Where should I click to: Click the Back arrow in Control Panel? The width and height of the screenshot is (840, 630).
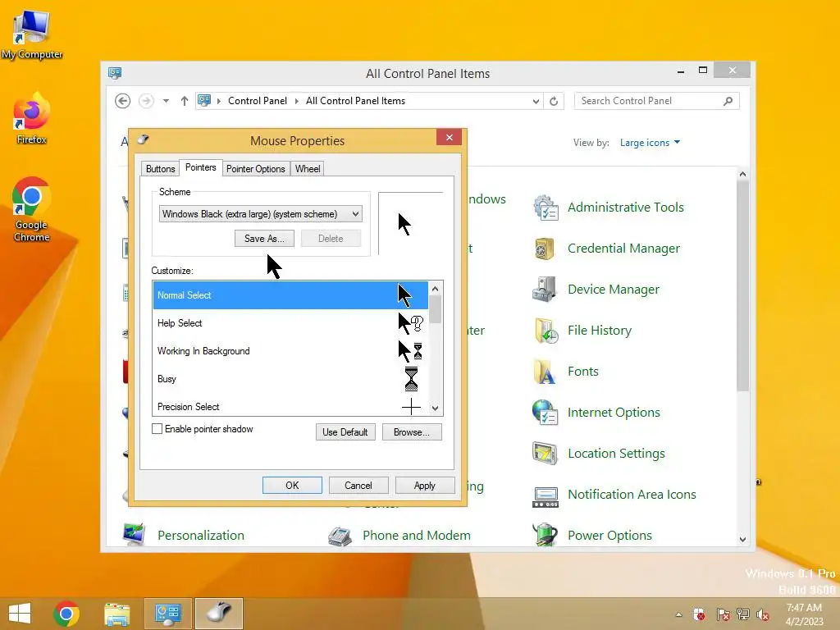pos(123,101)
